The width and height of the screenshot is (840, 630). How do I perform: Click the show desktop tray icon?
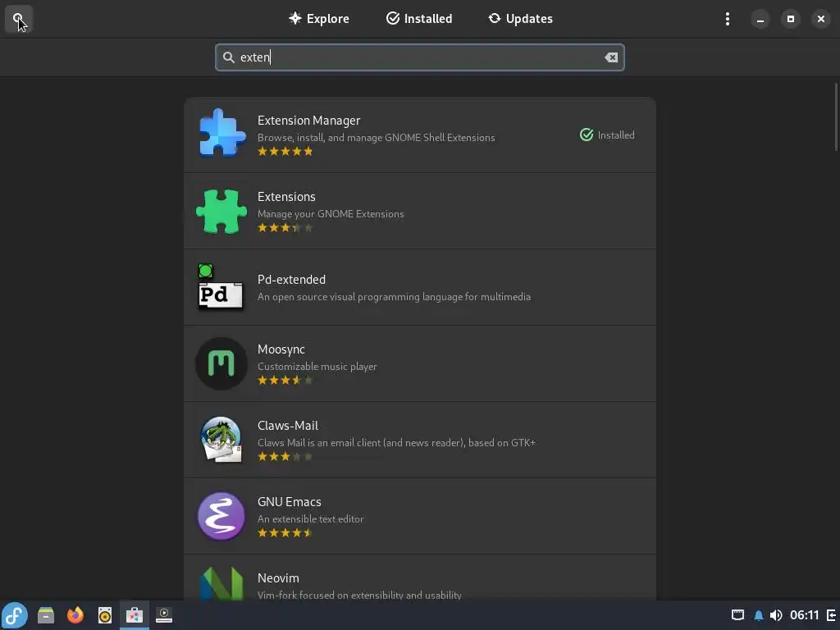point(737,615)
